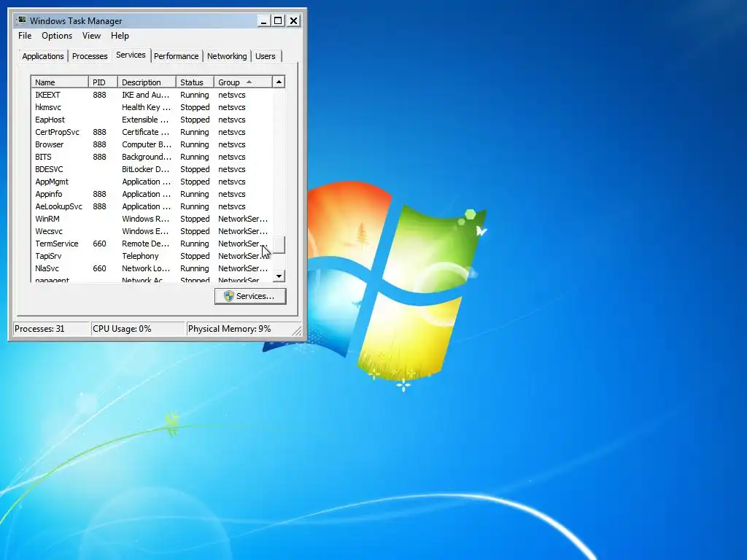This screenshot has width=747, height=560.
Task: Select the TapiSrv service row
Action: click(x=152, y=256)
